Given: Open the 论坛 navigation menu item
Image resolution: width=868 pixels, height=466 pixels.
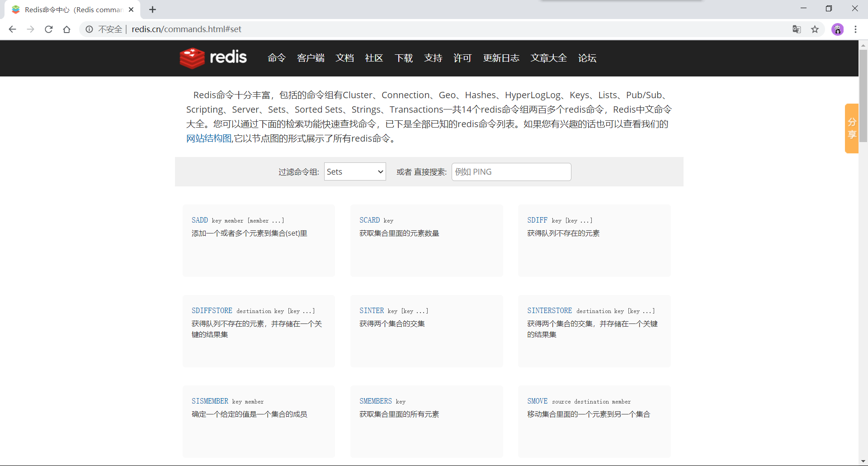Looking at the screenshot, I should point(587,58).
